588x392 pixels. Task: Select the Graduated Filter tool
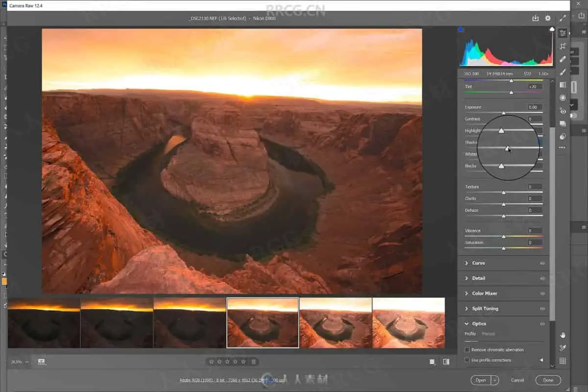563,85
